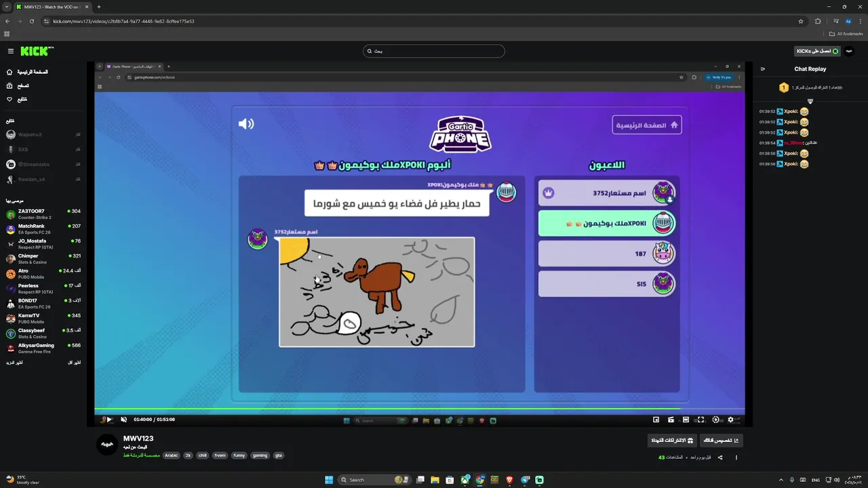This screenshot has height=488, width=868.
Task: Open the All Bookmarks folder
Action: pos(846,34)
